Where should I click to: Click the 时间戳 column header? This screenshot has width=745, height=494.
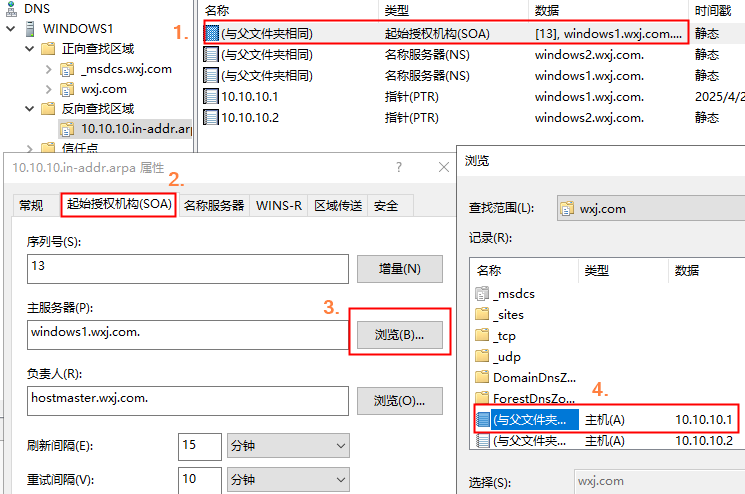pyautogui.click(x=716, y=10)
